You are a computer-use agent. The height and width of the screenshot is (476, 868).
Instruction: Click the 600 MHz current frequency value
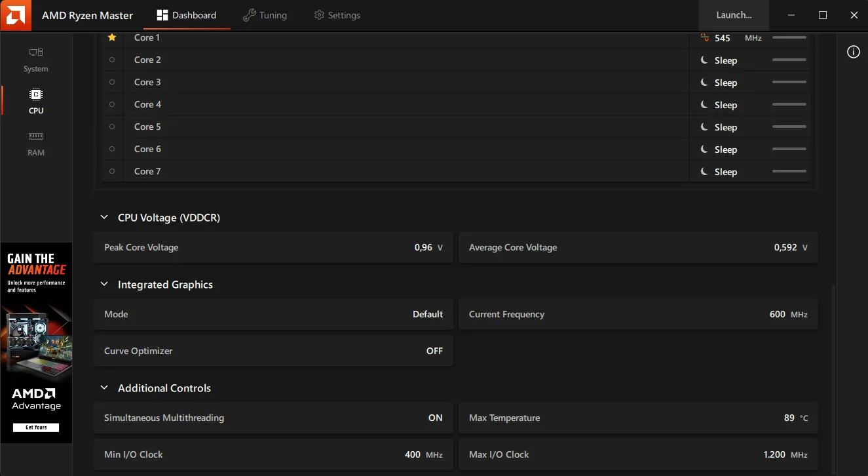point(789,314)
